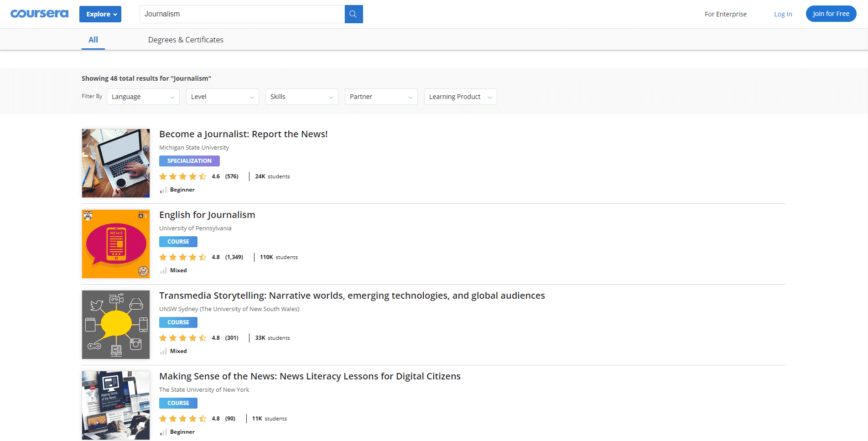Open the laptop thumbnail for Become a Journalist

(116, 163)
